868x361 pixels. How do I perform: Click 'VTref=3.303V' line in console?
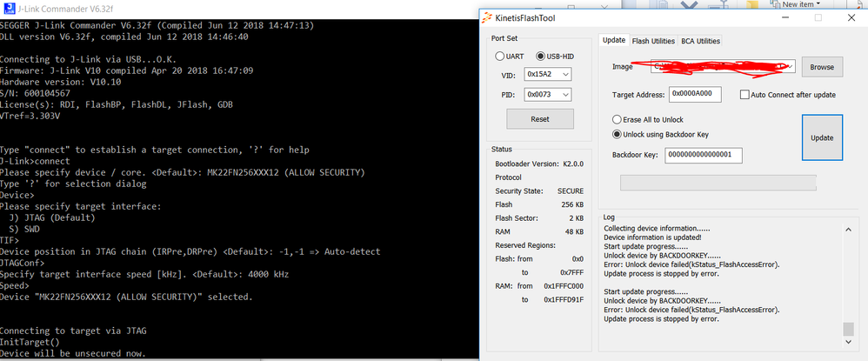point(30,116)
